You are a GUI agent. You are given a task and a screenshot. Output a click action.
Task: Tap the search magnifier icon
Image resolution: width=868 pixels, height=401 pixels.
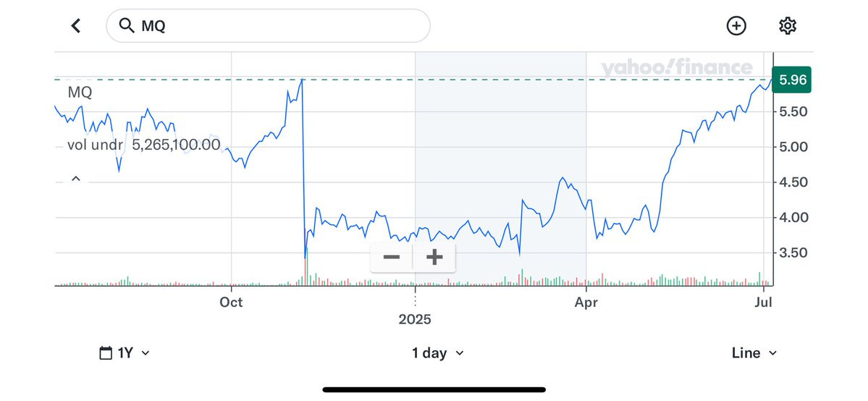pyautogui.click(x=127, y=25)
